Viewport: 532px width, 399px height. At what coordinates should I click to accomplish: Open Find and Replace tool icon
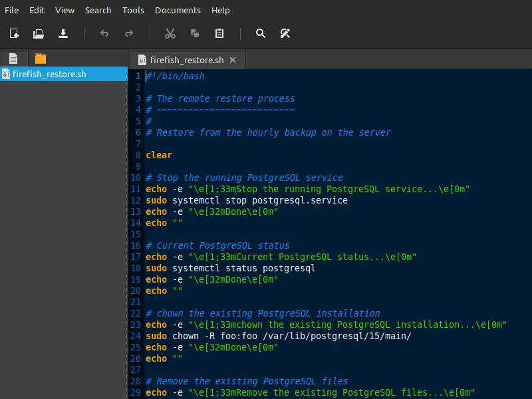pos(285,33)
